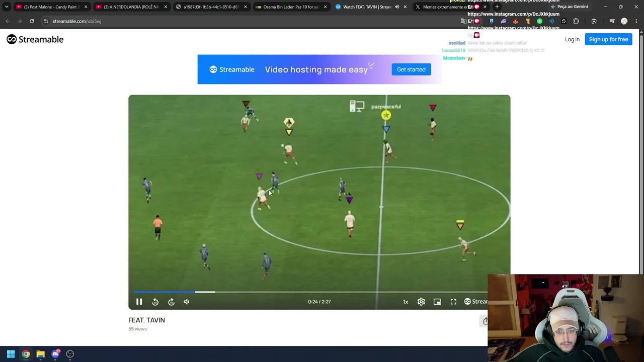Open a new browser tab

point(497,7)
